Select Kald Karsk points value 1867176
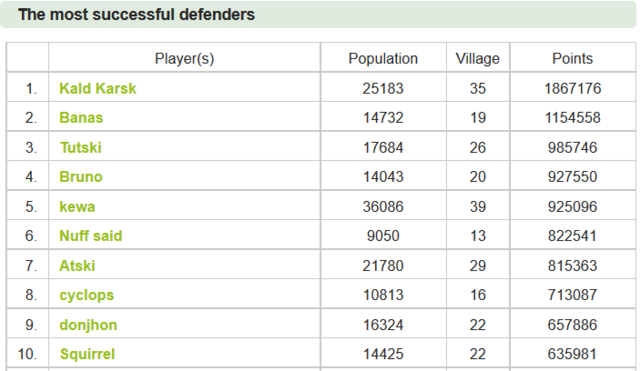Viewport: 640px width, 371px height. (x=573, y=88)
